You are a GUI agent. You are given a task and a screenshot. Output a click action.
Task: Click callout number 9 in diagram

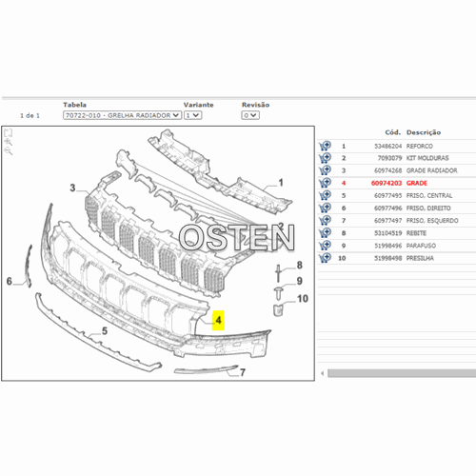[x=299, y=281]
